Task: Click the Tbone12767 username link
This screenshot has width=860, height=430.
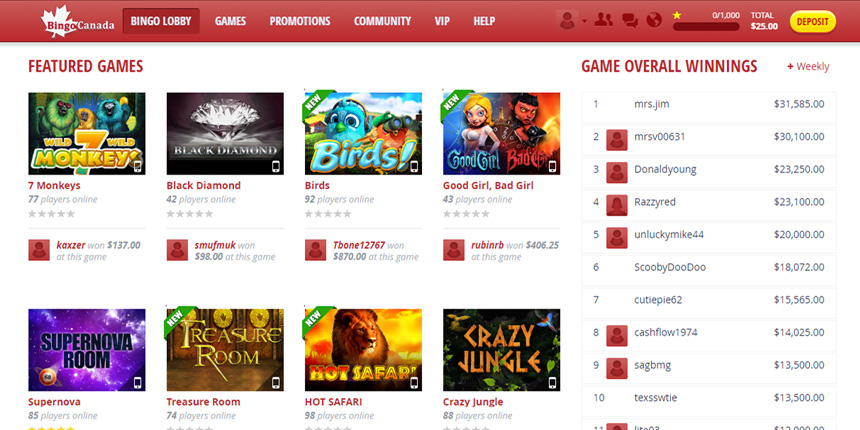Action: point(359,245)
